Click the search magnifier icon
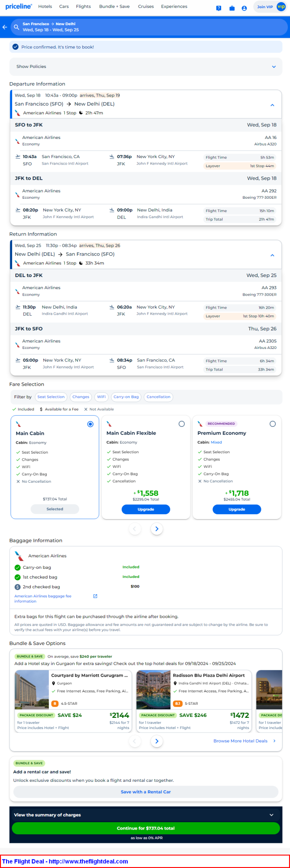The image size is (290, 868). coord(16,27)
